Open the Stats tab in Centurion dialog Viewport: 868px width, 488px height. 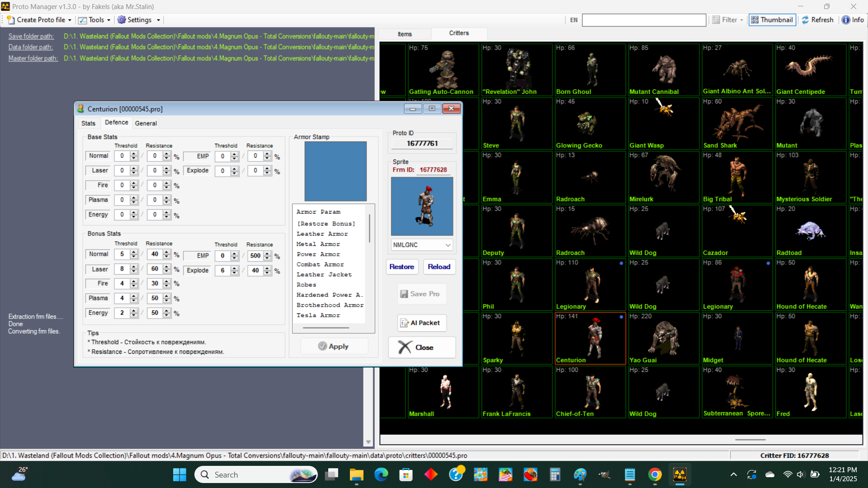(x=88, y=123)
